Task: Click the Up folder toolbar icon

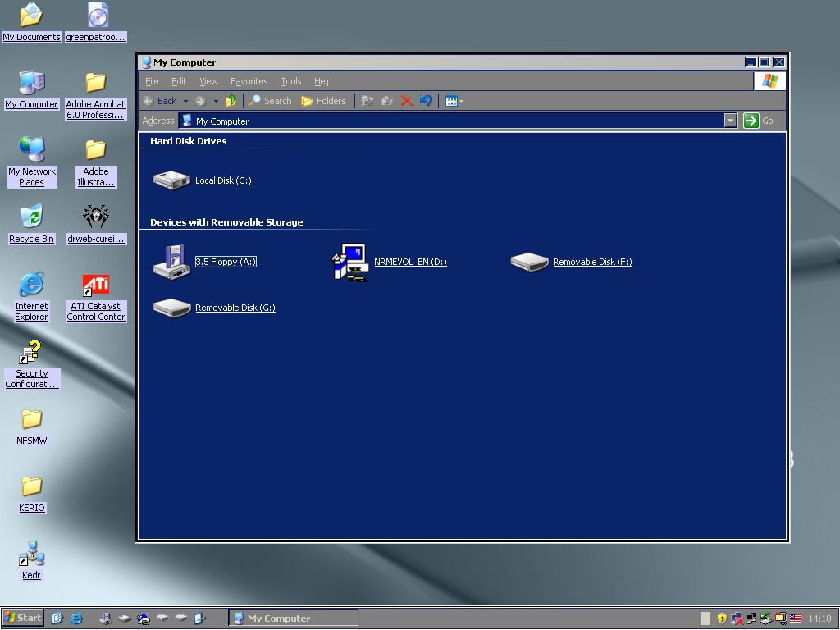Action: point(231,101)
